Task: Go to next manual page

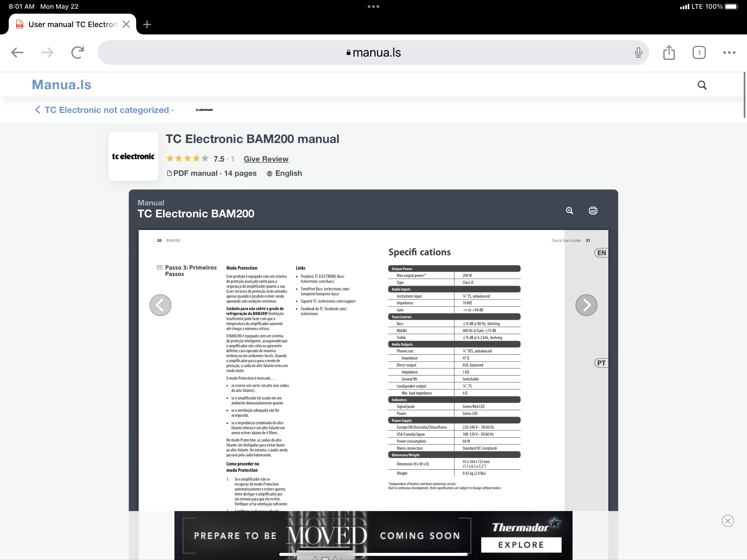Action: [586, 305]
